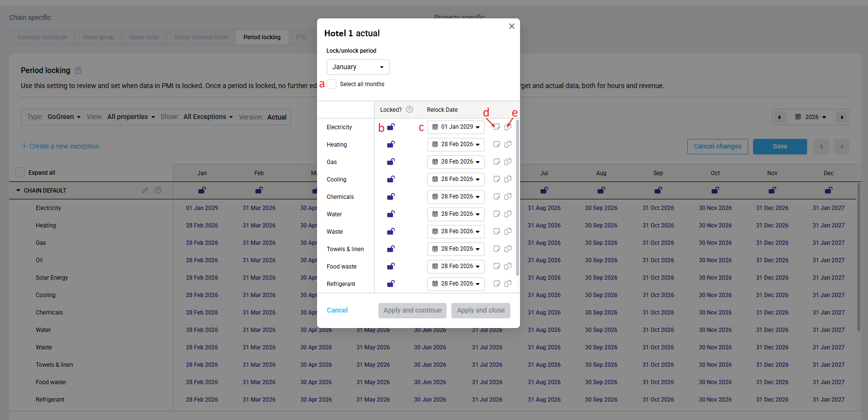Viewport: 868px width, 420px height.
Task: Toggle the Water lock icon in dialog
Action: [x=391, y=214]
